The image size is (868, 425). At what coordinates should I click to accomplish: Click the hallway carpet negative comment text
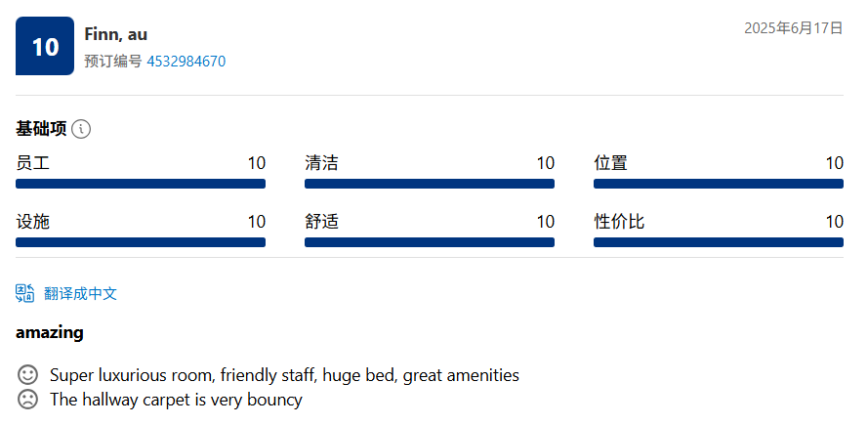click(x=176, y=400)
